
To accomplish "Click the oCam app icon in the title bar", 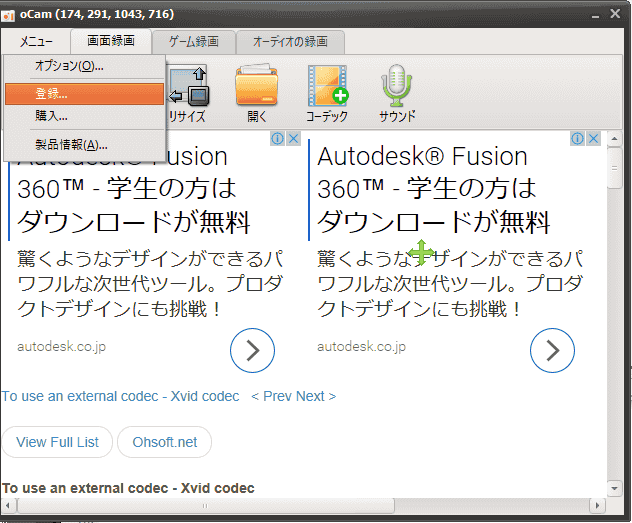I will [8, 15].
